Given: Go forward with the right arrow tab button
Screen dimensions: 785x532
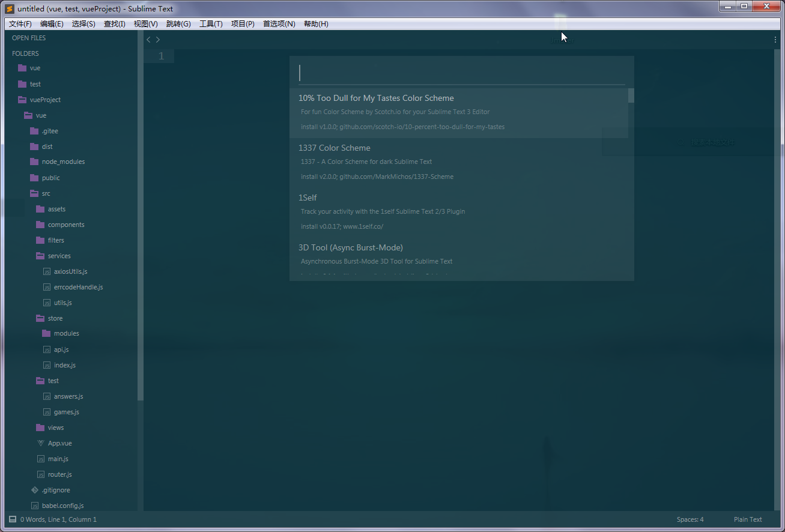Looking at the screenshot, I should tap(158, 40).
